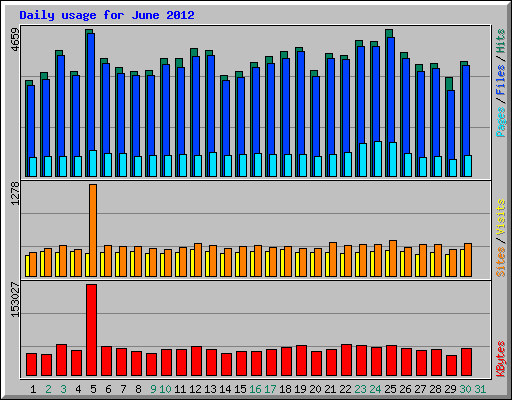Screen dimensions: 512x400
Task: Click day label 20 on x-axis
Action: (315, 389)
